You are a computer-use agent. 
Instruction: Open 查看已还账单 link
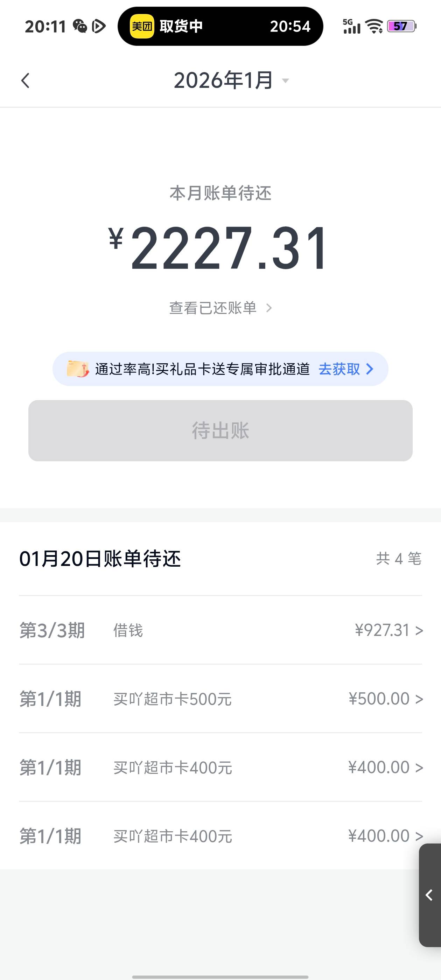coord(220,308)
